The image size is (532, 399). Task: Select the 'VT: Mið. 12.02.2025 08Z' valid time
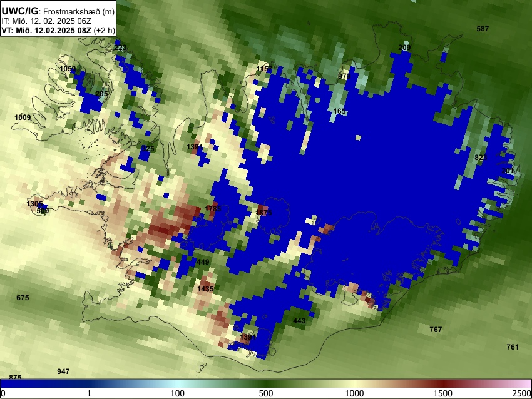(46, 30)
